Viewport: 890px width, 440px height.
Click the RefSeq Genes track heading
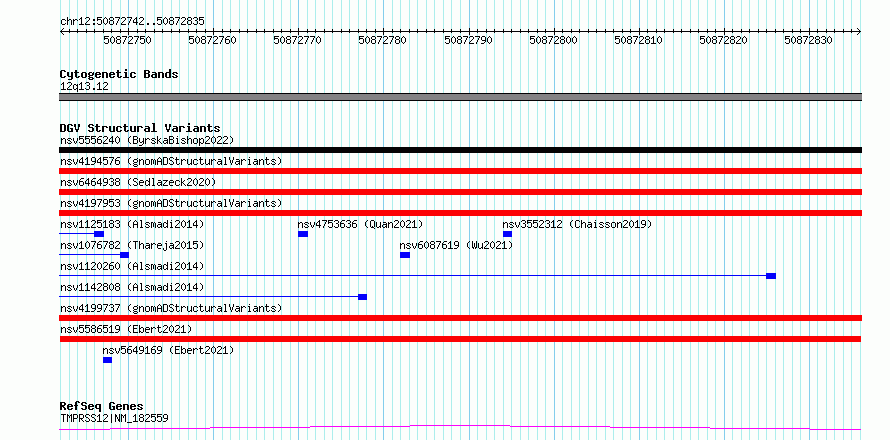pyautogui.click(x=102, y=407)
